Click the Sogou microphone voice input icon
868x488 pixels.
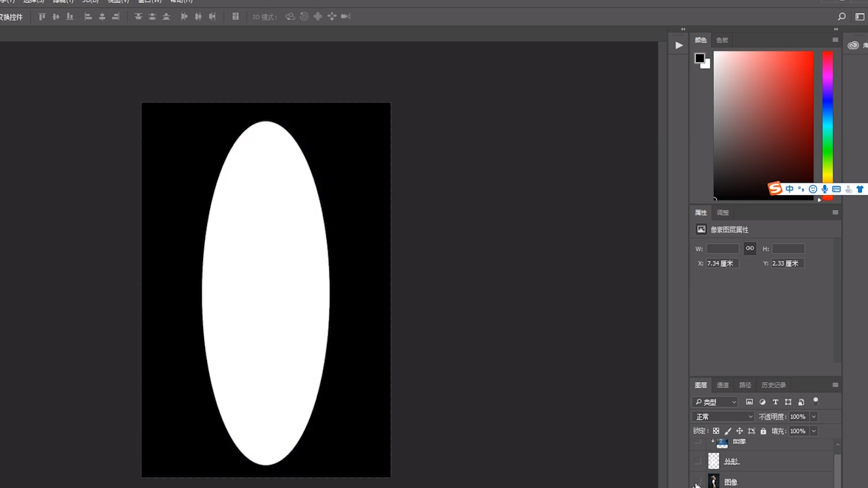pyautogui.click(x=825, y=189)
